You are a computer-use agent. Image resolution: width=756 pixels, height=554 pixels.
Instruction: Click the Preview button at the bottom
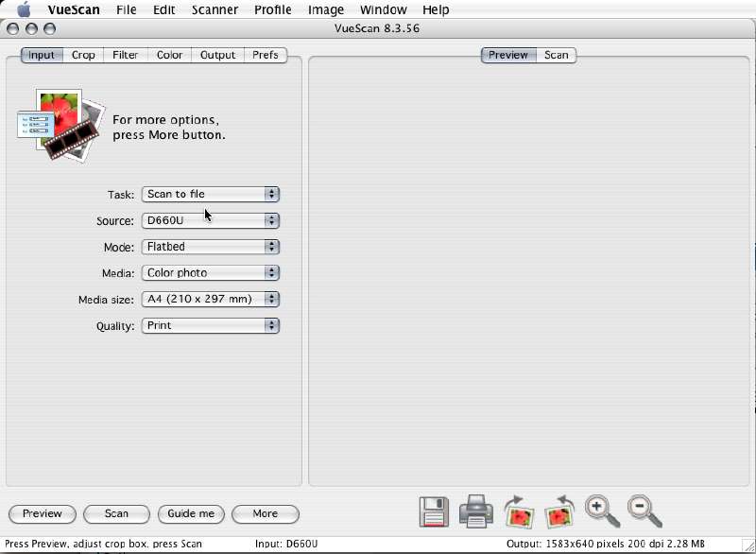[x=43, y=514]
